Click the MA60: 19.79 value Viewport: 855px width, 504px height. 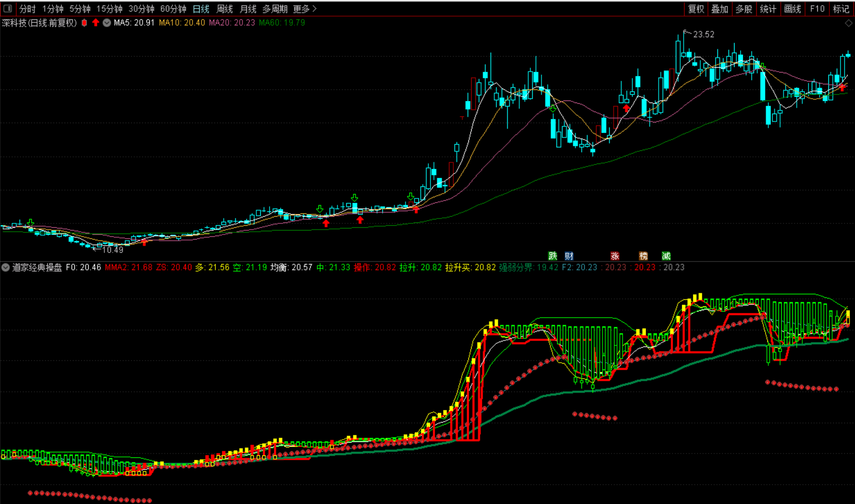coord(282,23)
